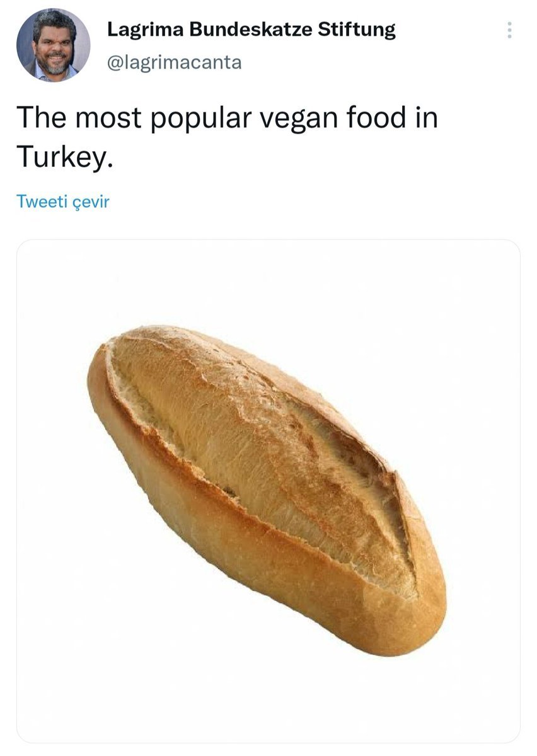
Task: Click the word 'Lagrima' in the display name
Action: click(142, 30)
